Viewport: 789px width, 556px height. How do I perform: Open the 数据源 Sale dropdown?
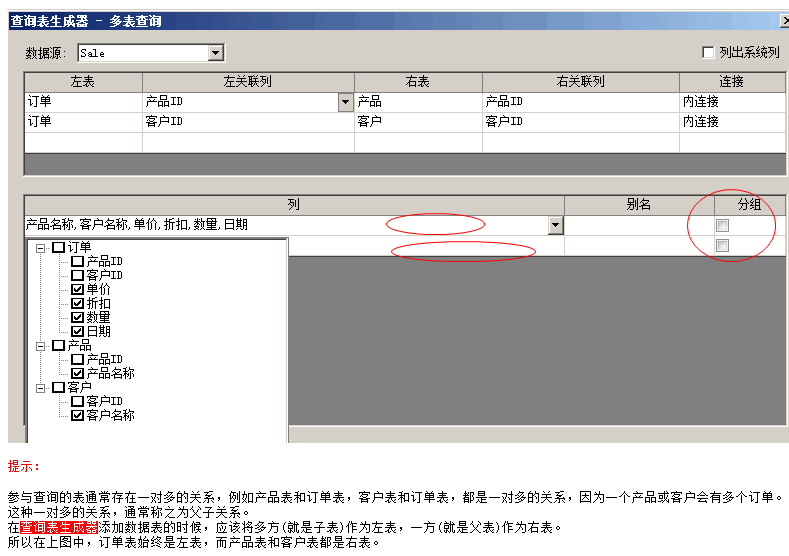215,53
